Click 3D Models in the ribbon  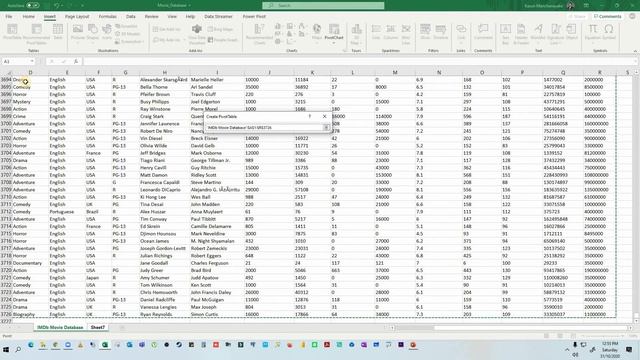127,34
